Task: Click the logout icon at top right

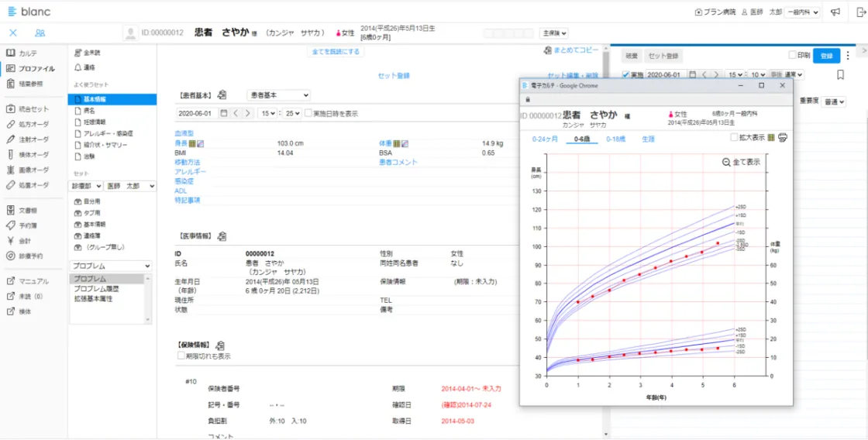Action: 859,12
